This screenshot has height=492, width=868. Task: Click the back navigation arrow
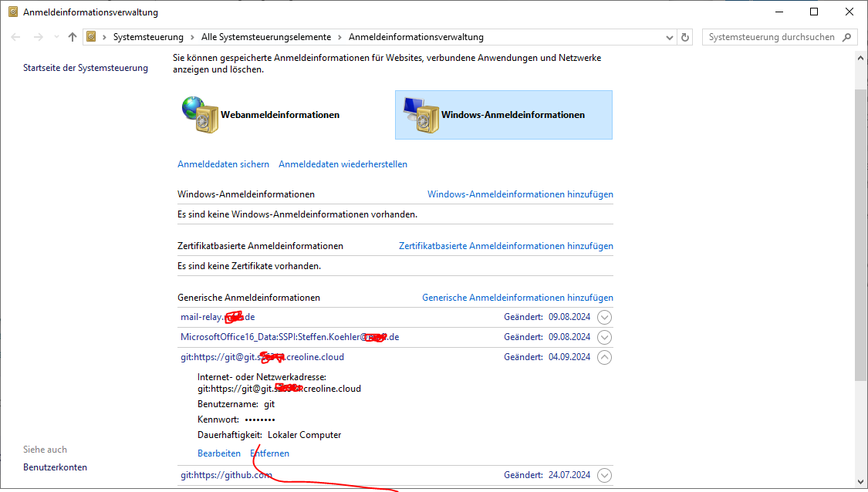(x=15, y=37)
